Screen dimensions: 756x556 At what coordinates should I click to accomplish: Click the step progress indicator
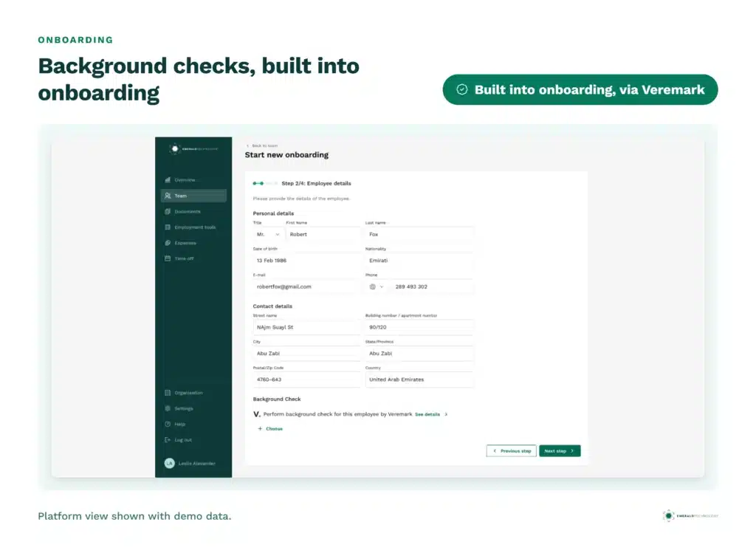point(264,183)
